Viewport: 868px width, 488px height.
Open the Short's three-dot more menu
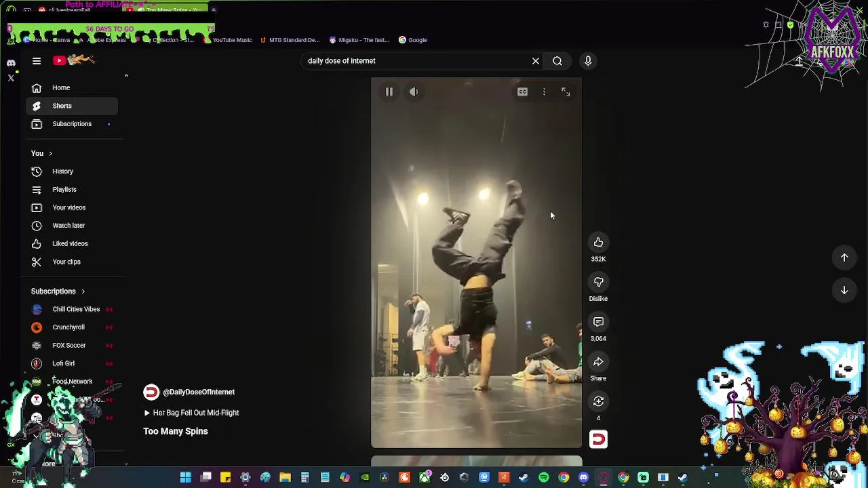(544, 91)
